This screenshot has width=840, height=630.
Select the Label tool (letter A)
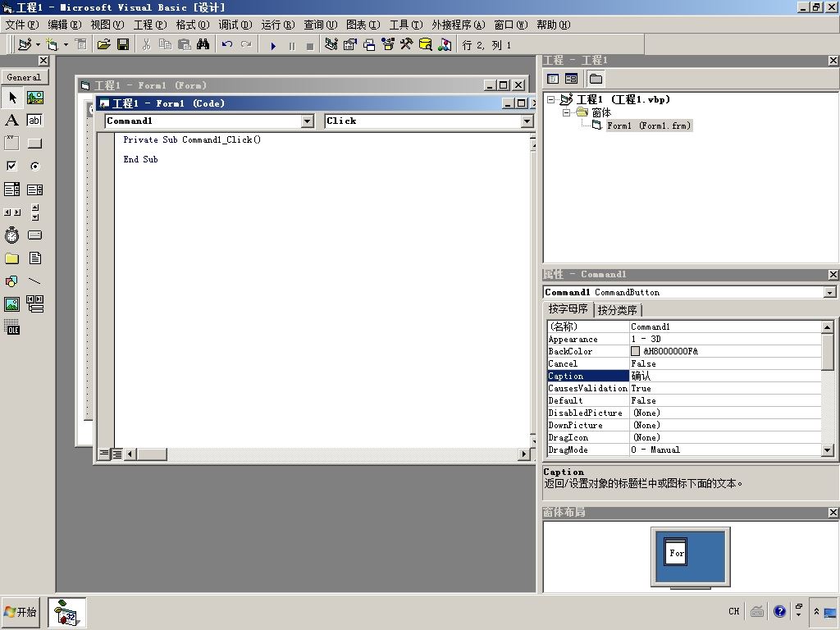click(x=11, y=120)
